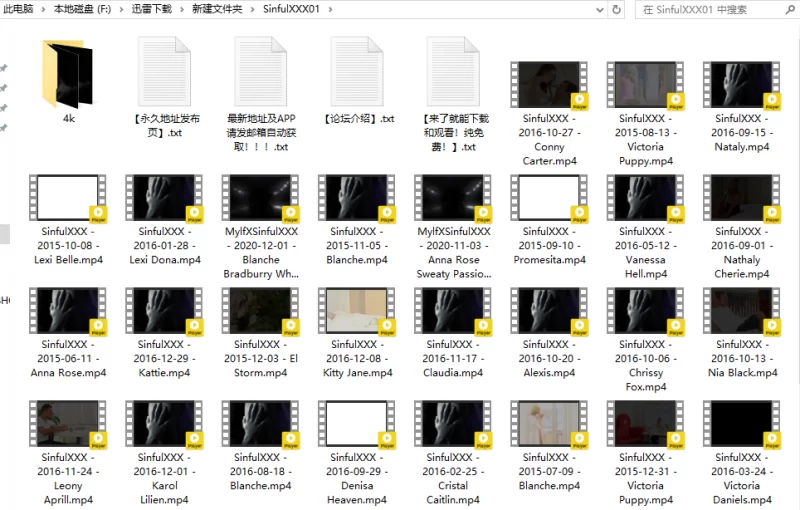The height and width of the screenshot is (510, 800).
Task: Select the 2016-11-24 Leony Aprill.mp4 thumbnail
Action: 68,424
